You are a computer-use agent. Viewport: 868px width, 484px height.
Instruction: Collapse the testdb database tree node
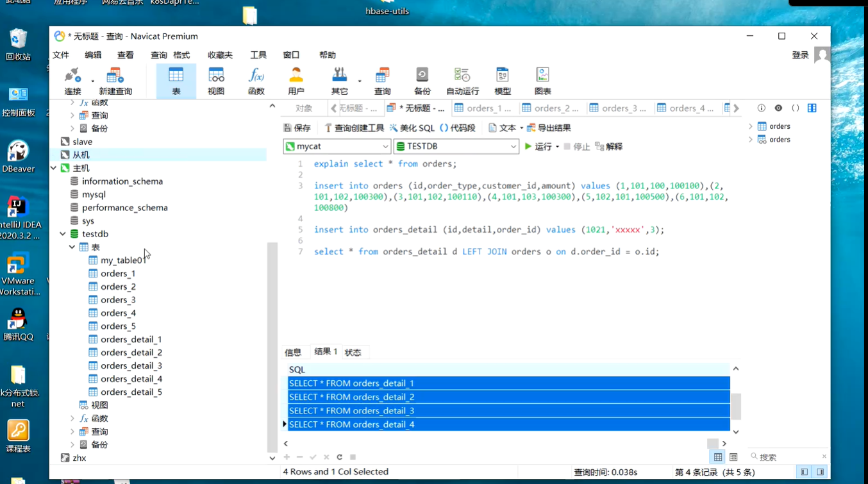pyautogui.click(x=62, y=233)
